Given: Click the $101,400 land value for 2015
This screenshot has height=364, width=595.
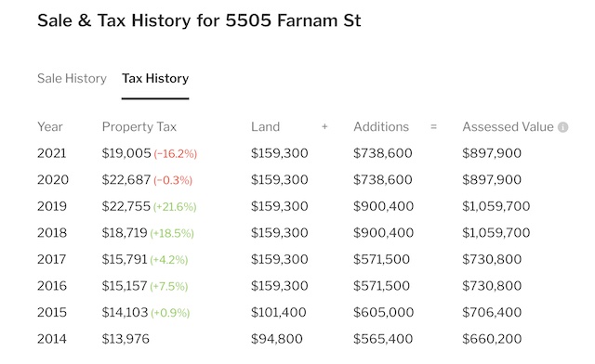Looking at the screenshot, I should point(279,312).
